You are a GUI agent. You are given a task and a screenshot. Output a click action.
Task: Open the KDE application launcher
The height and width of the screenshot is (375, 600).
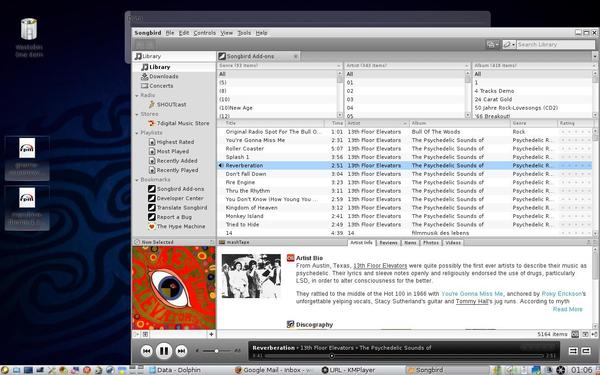pyautogui.click(x=5, y=370)
